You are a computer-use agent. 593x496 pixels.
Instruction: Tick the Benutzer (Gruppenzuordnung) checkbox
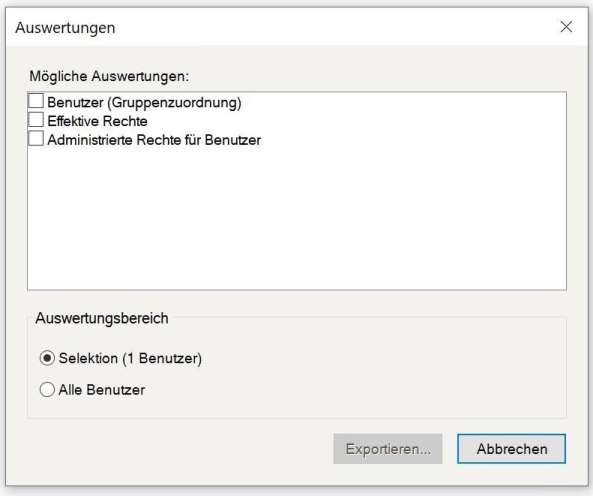pos(36,101)
